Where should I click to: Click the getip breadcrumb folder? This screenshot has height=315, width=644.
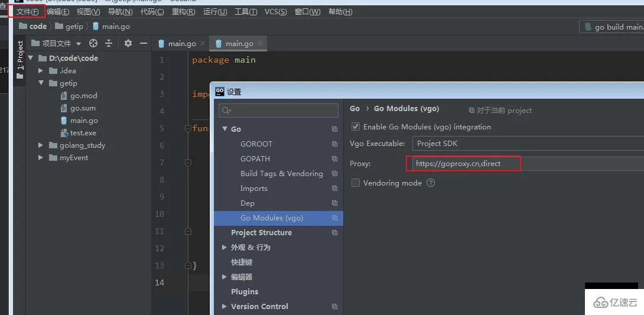69,26
